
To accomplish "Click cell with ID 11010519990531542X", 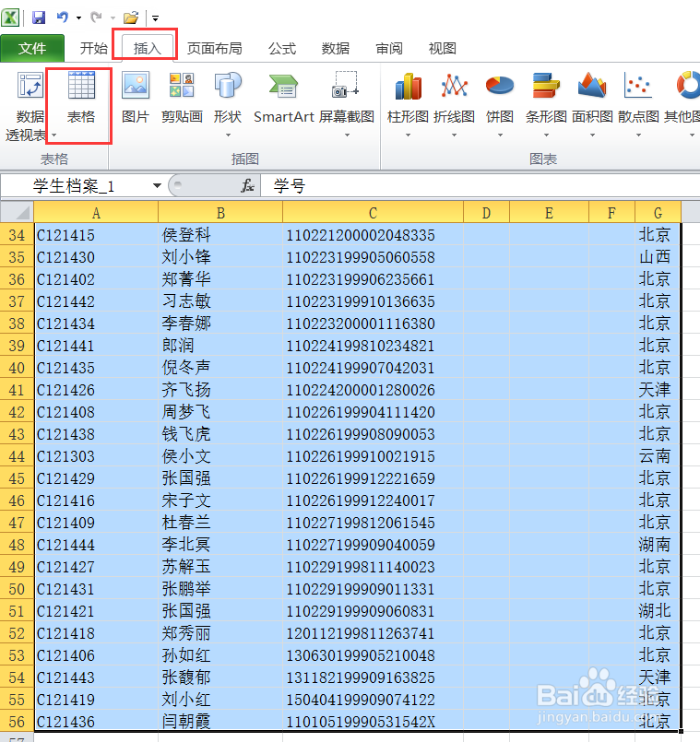I will [x=373, y=721].
